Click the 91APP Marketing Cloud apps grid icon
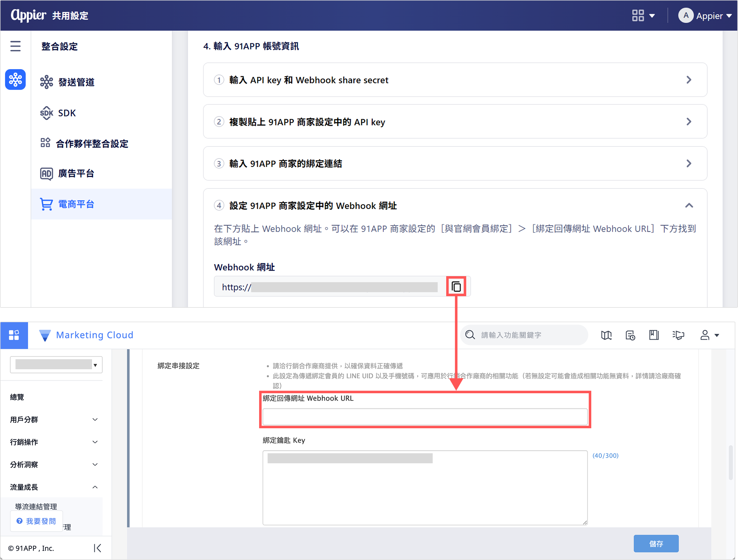738x560 pixels. click(x=14, y=335)
